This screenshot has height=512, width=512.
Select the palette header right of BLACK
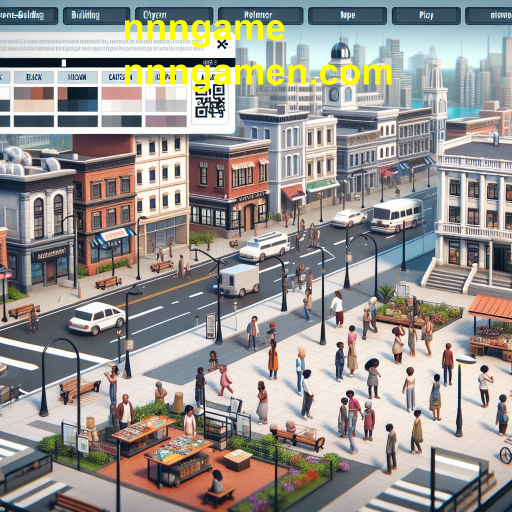78,77
